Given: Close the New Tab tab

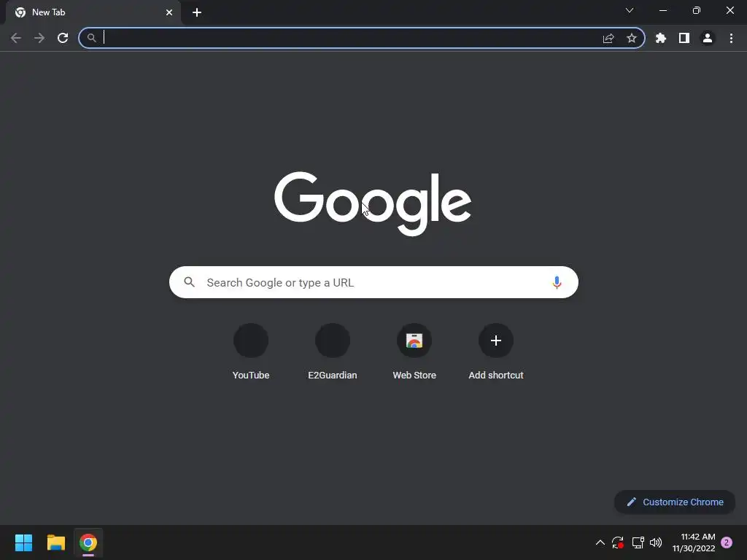Looking at the screenshot, I should click(x=169, y=12).
